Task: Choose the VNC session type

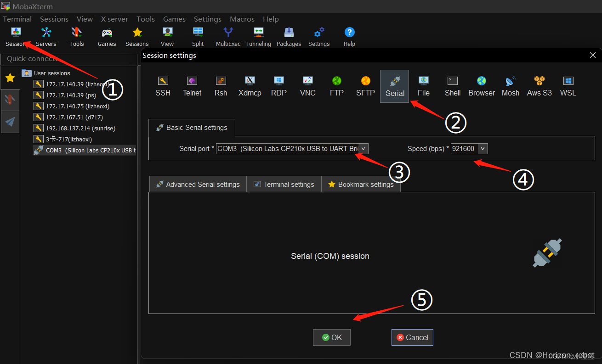Action: click(x=308, y=86)
